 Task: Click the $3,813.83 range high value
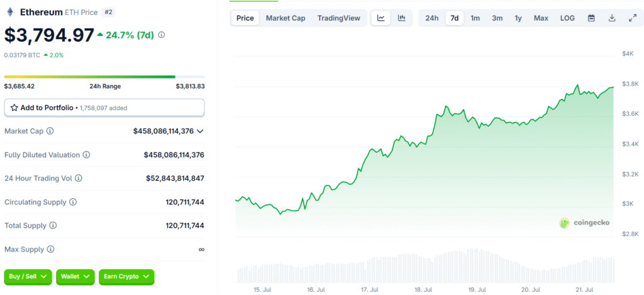[190, 86]
